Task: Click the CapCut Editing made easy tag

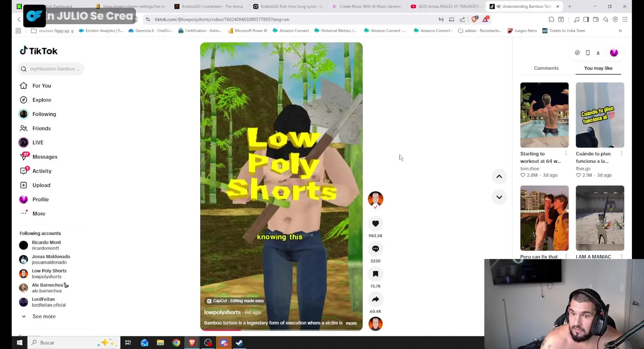Action: tap(236, 301)
